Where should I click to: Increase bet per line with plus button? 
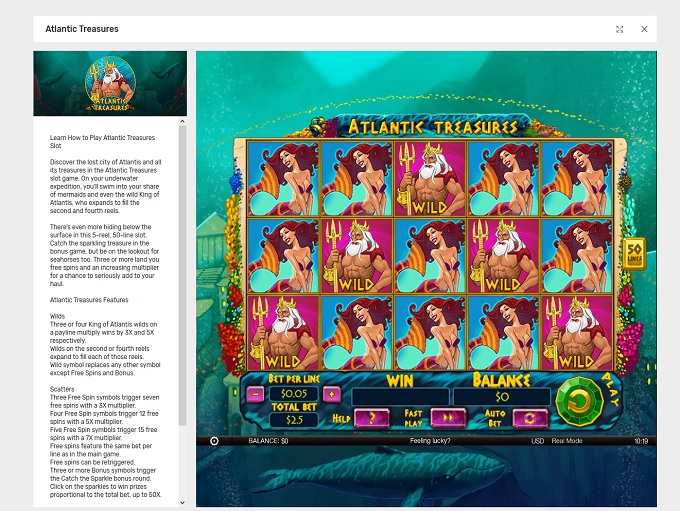[x=332, y=394]
